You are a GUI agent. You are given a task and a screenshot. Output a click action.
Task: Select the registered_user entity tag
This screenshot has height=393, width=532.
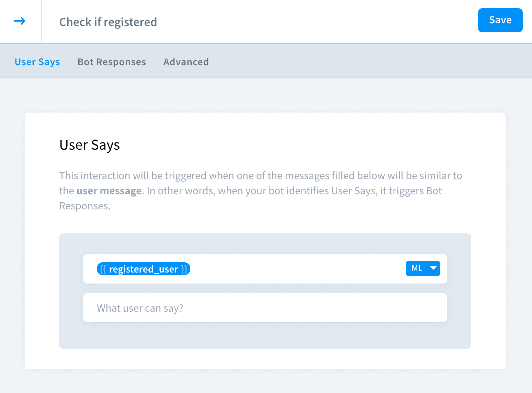144,269
